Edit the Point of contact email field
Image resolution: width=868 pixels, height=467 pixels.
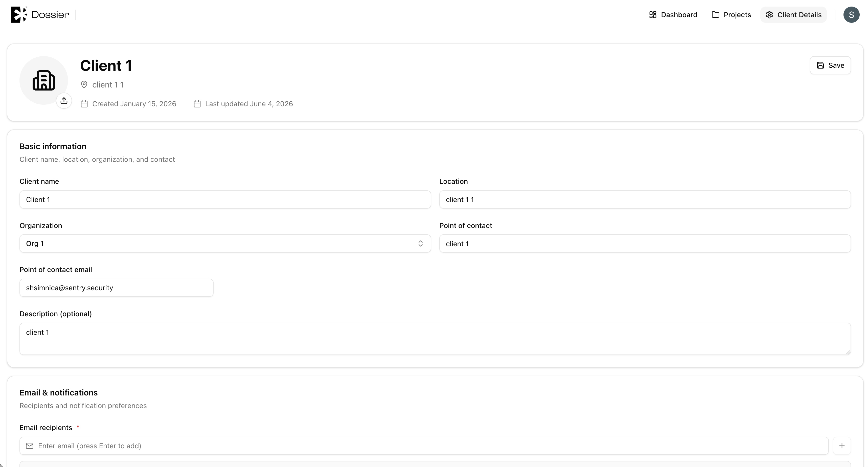coord(116,288)
